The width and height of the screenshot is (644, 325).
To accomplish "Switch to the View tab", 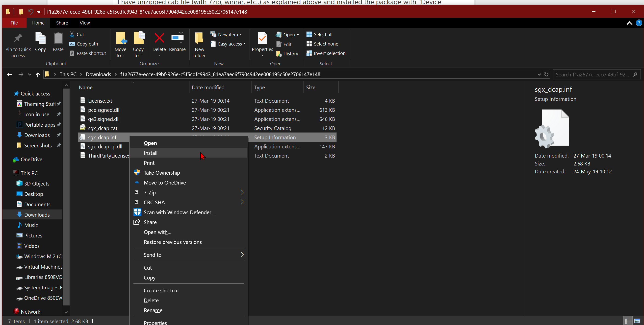I will coord(85,23).
